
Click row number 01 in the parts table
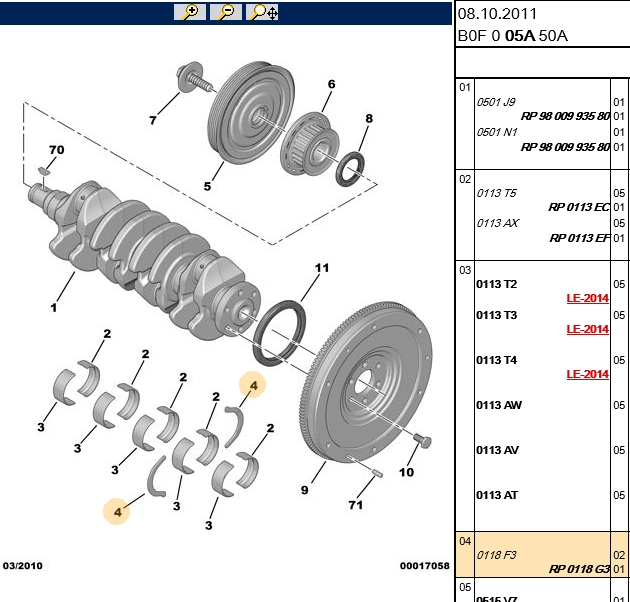[x=465, y=87]
